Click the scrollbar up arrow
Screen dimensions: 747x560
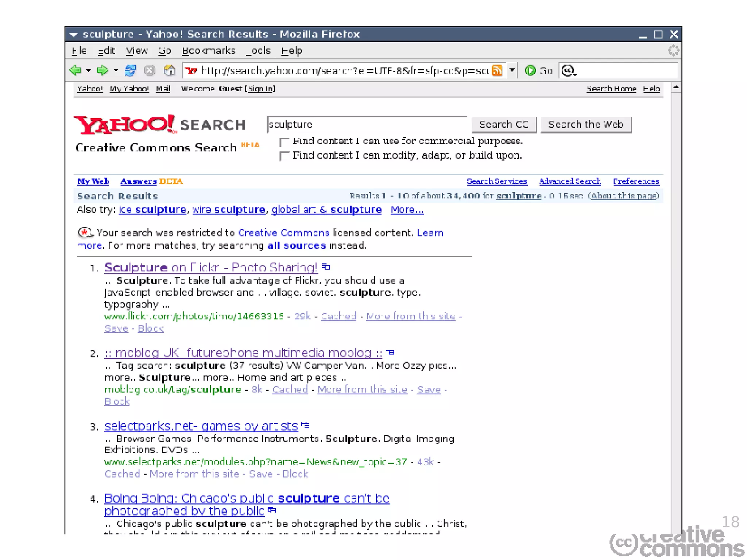coord(676,88)
